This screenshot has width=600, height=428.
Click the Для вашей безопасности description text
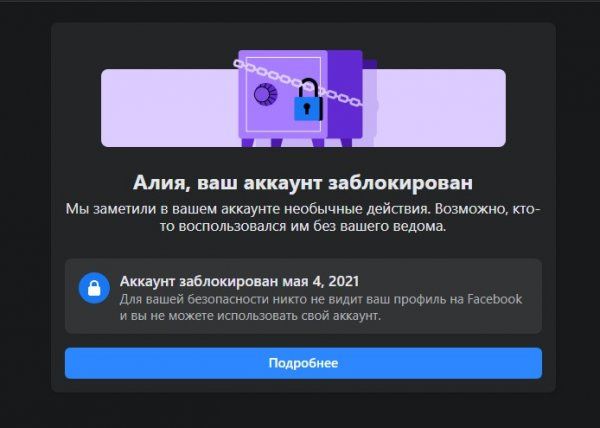[x=321, y=308]
